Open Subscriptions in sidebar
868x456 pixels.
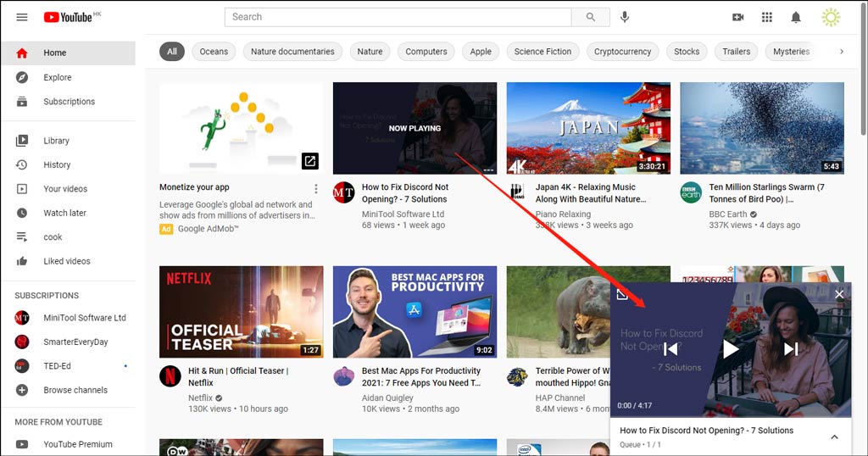pos(68,101)
